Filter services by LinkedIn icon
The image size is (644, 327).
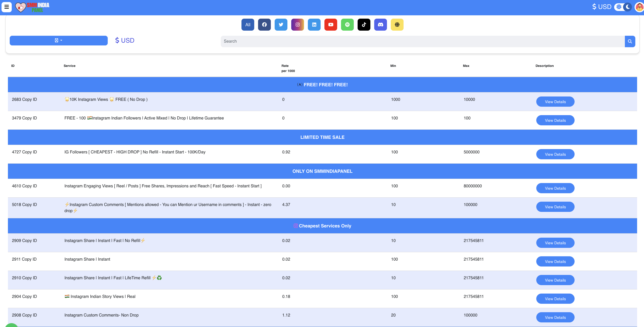coord(314,25)
